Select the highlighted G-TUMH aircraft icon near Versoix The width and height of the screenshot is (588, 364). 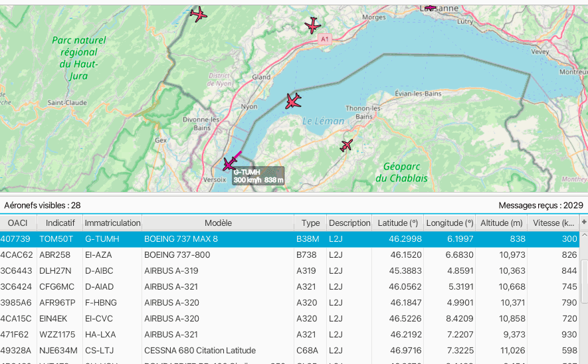229,164
